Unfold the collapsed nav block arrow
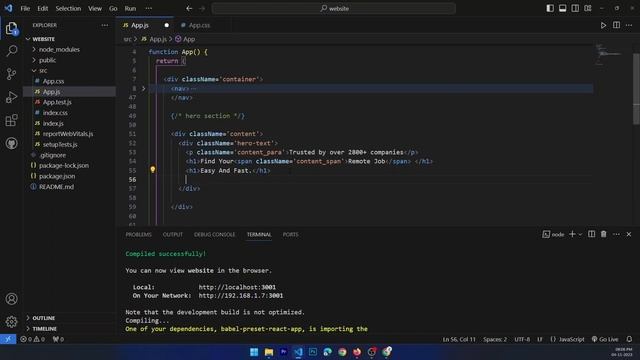640x360 pixels. (143, 88)
